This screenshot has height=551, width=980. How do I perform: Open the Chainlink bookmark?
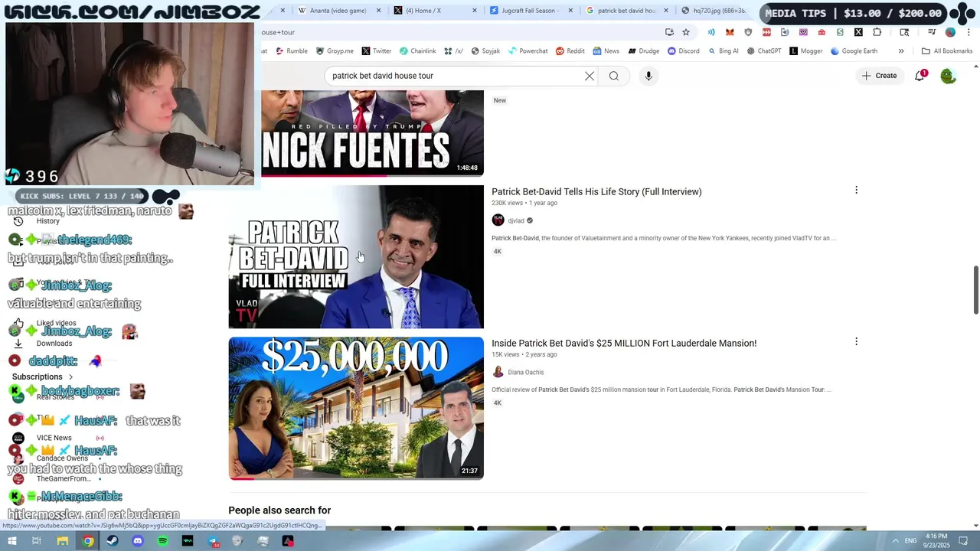click(417, 51)
